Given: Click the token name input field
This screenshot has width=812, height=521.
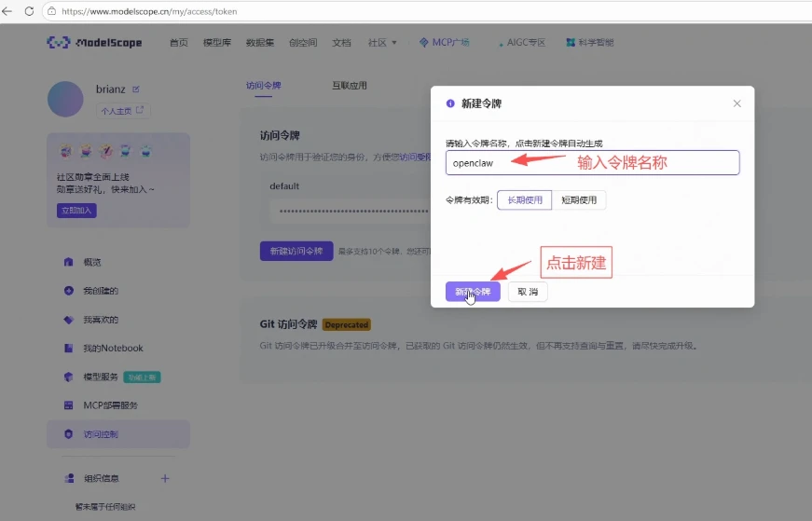Looking at the screenshot, I should point(592,162).
